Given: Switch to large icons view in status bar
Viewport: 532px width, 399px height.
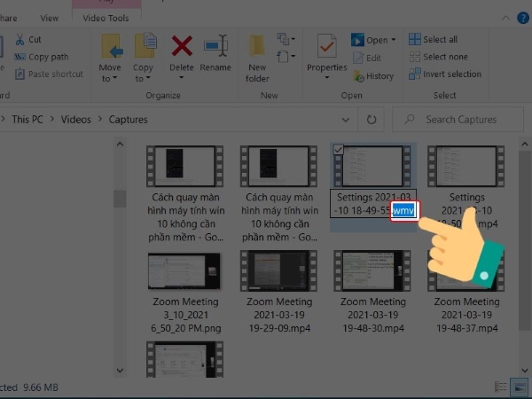Looking at the screenshot, I should tap(523, 387).
